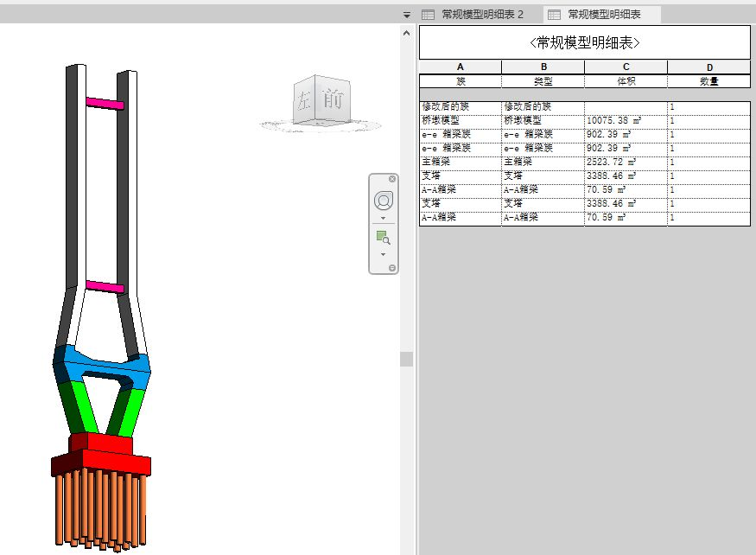Select the upper pink crossbeam in the model
The height and width of the screenshot is (555, 756).
point(105,103)
